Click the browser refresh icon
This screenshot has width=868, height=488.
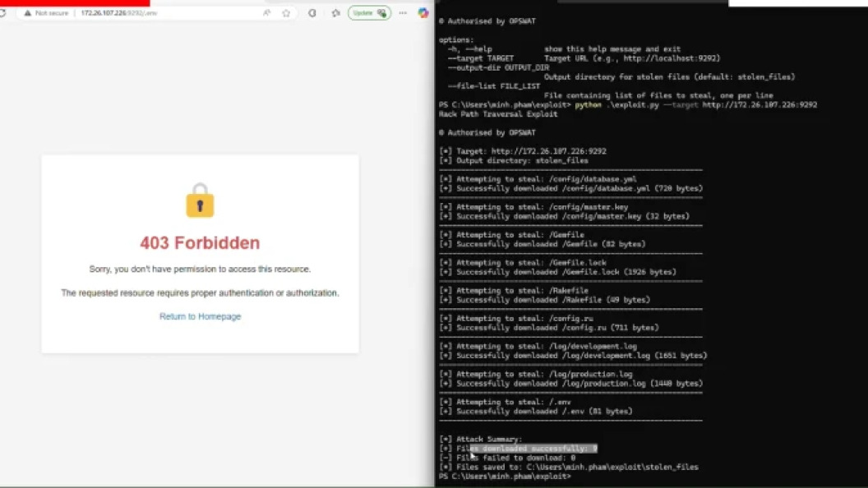(x=2, y=13)
